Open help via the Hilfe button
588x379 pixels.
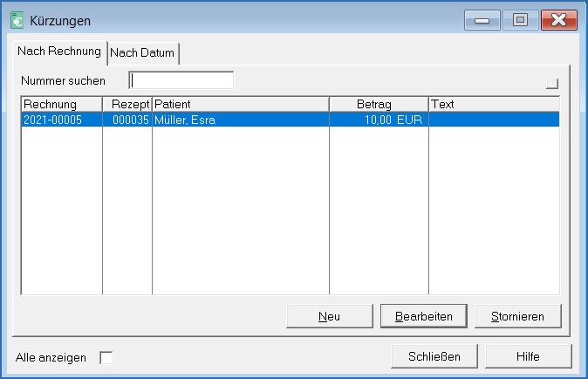[527, 356]
